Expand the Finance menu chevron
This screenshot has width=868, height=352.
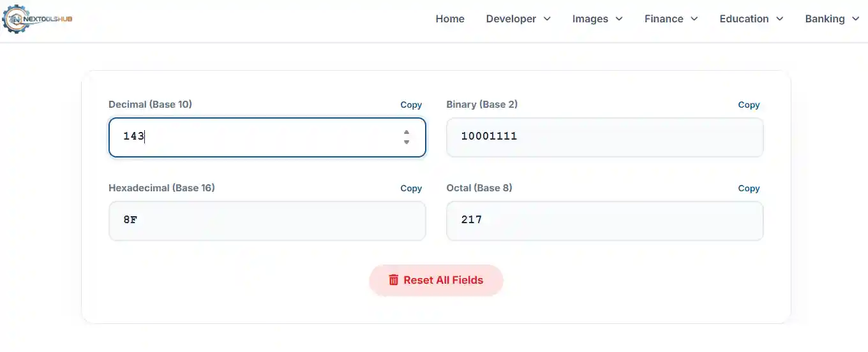[x=694, y=19]
